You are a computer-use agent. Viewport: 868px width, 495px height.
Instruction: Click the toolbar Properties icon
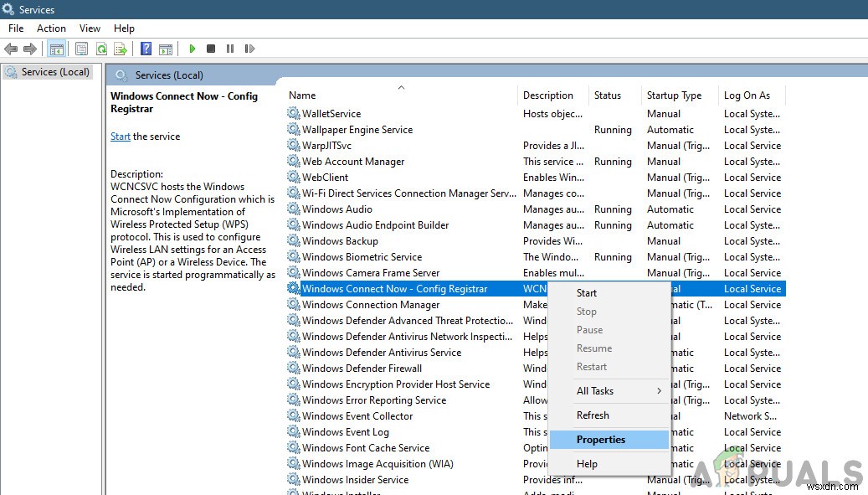point(82,49)
